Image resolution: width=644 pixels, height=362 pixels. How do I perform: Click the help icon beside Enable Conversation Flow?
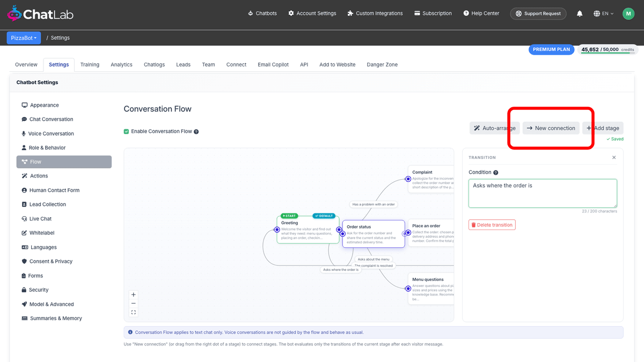coord(196,131)
